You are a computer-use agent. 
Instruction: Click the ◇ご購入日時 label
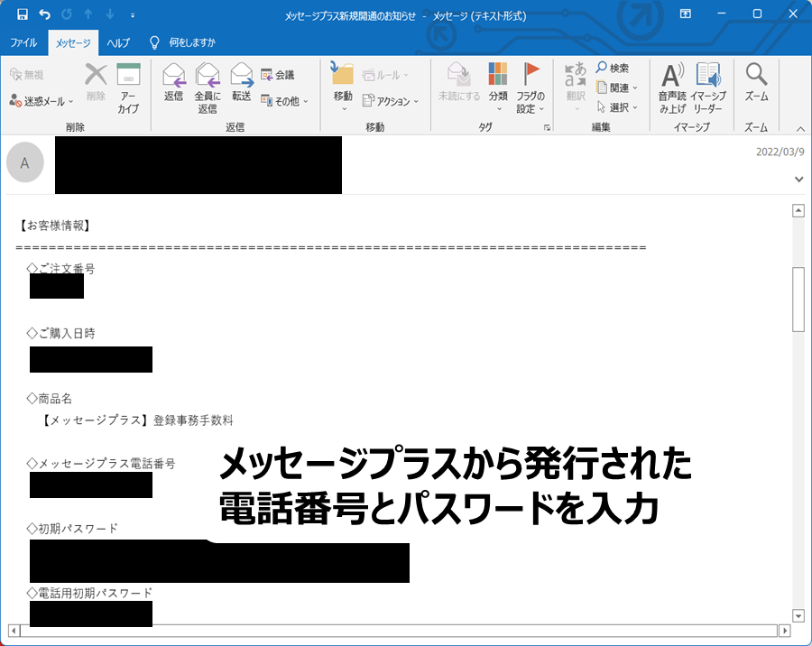coord(61,333)
